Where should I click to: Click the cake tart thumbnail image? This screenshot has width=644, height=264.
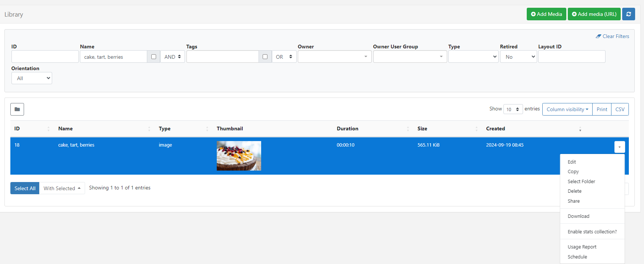[239, 156]
